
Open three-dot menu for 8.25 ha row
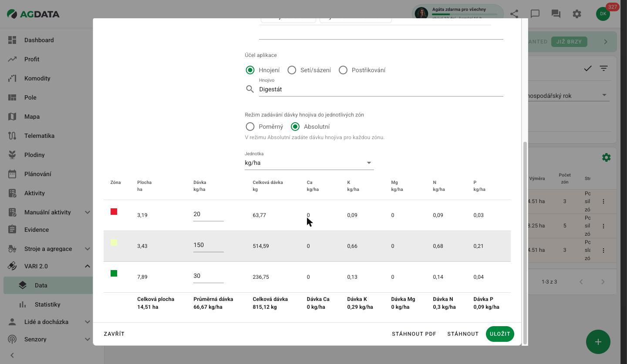(603, 226)
